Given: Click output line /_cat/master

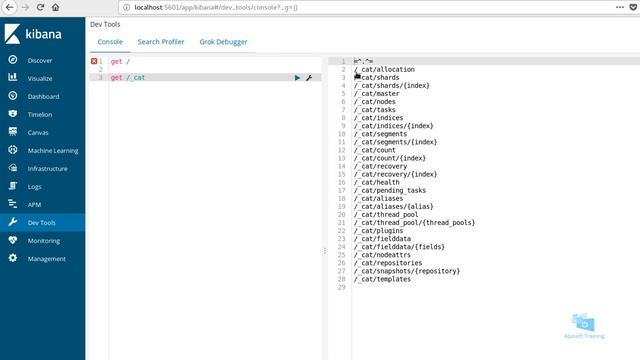Looking at the screenshot, I should click(376, 93).
